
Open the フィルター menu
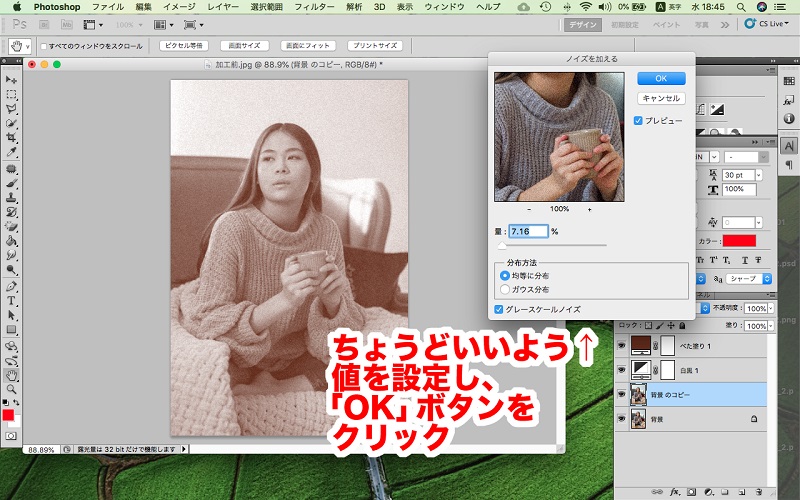314,7
